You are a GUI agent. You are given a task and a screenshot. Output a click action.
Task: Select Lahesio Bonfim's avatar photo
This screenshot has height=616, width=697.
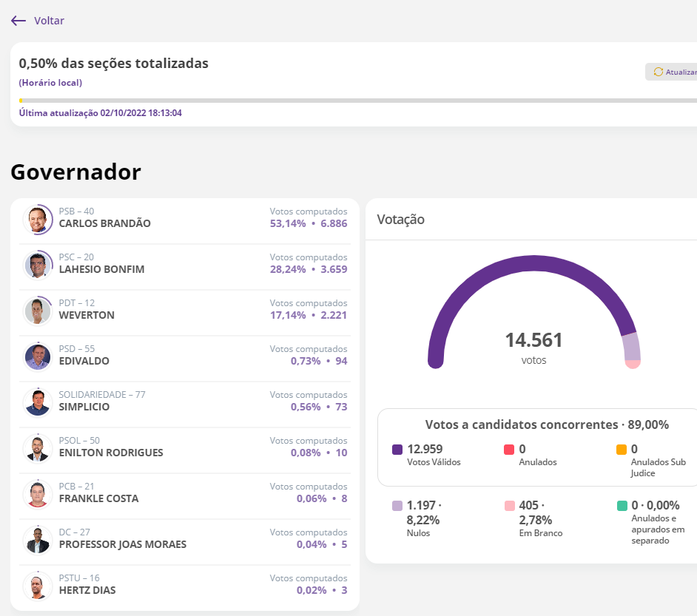[x=37, y=265]
